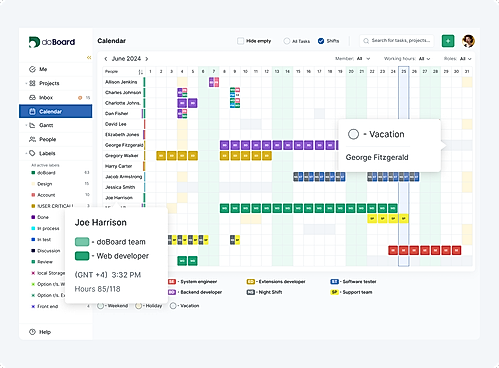Screen dimensions: 499x368
Task: Select the Calendar menu item
Action: pos(55,111)
